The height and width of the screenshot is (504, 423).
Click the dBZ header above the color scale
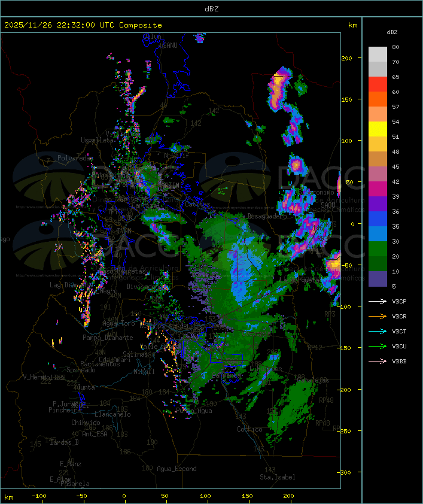point(392,32)
